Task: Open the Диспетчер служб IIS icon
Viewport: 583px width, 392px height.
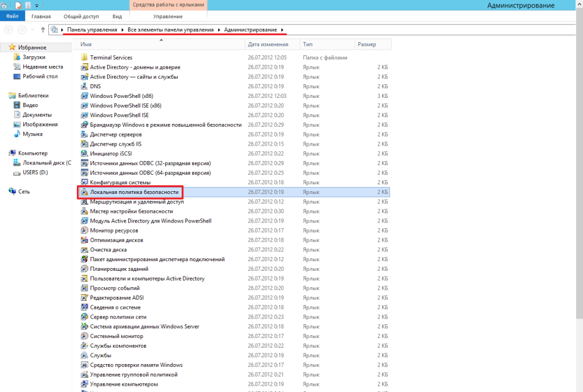Action: 84,144
